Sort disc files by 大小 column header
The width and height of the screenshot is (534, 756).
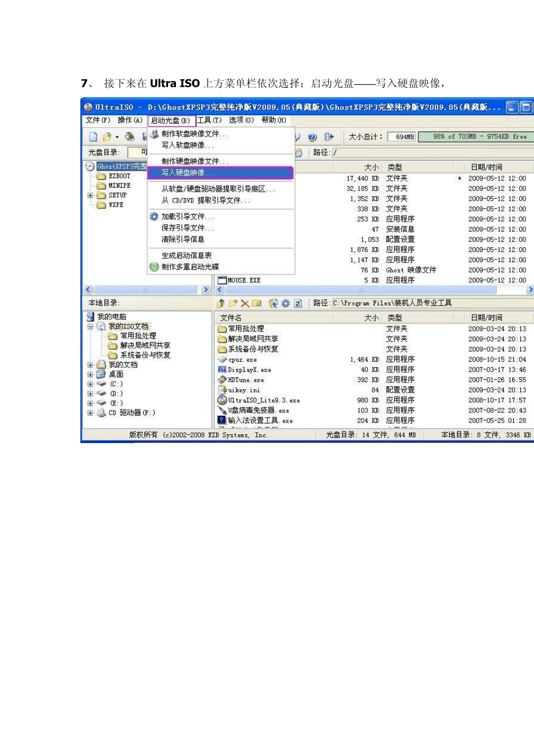[x=359, y=167]
